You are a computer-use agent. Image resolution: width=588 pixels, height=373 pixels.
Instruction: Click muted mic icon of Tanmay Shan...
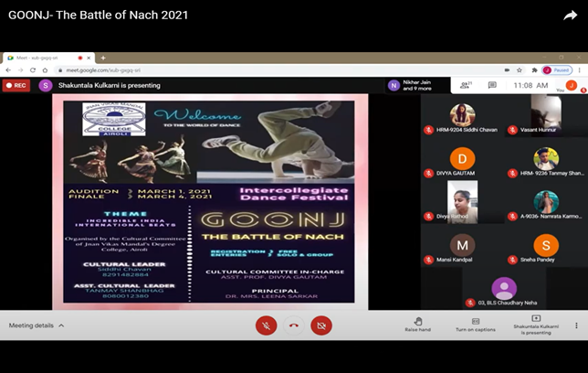click(x=512, y=173)
